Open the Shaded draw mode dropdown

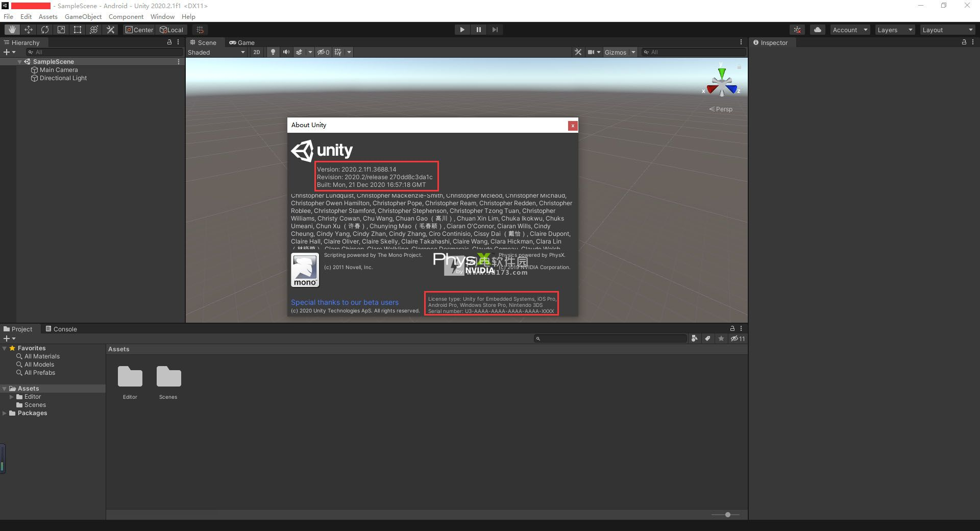[216, 52]
